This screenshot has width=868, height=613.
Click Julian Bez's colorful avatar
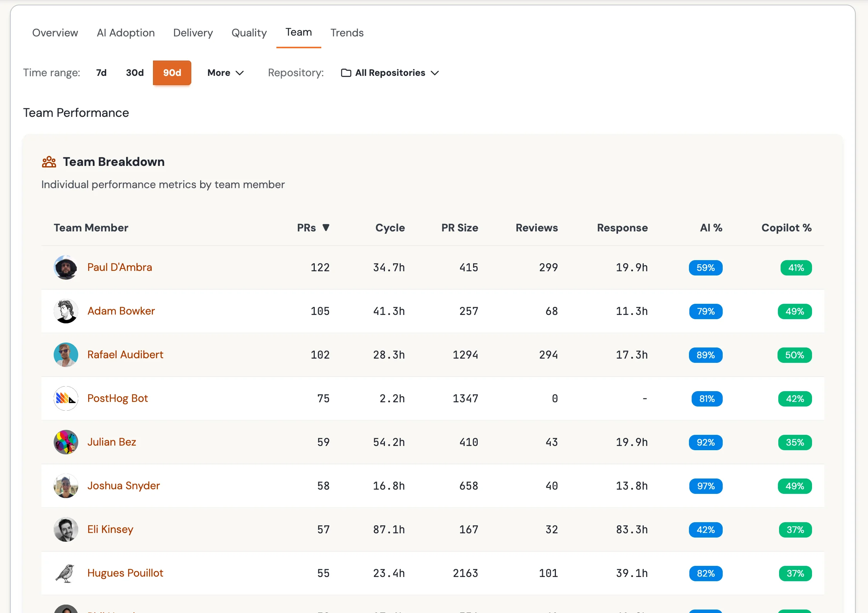pyautogui.click(x=66, y=442)
